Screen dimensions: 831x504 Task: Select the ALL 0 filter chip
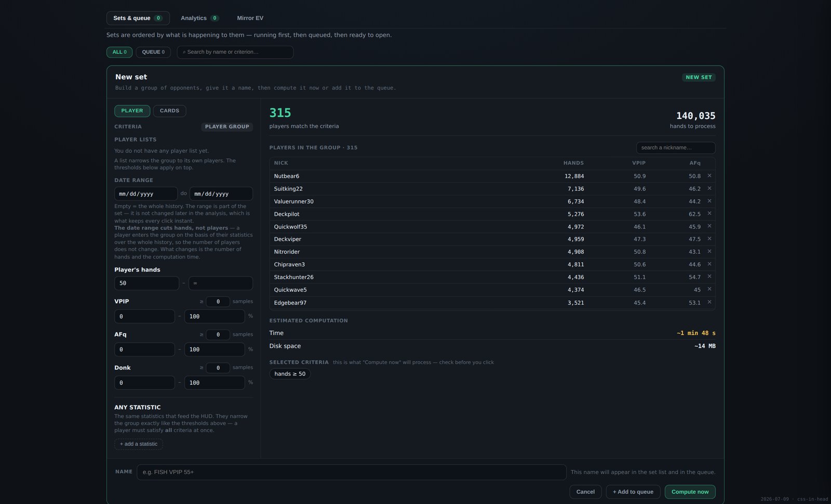119,52
